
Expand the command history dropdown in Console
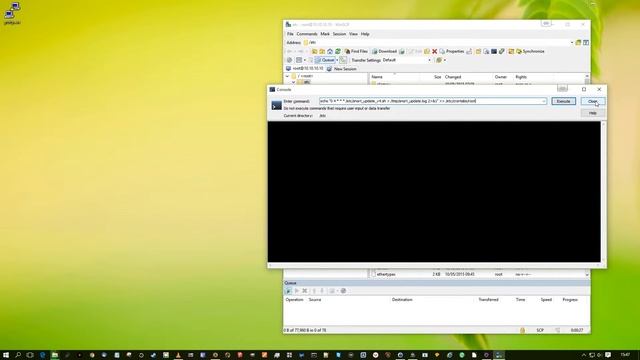544,101
